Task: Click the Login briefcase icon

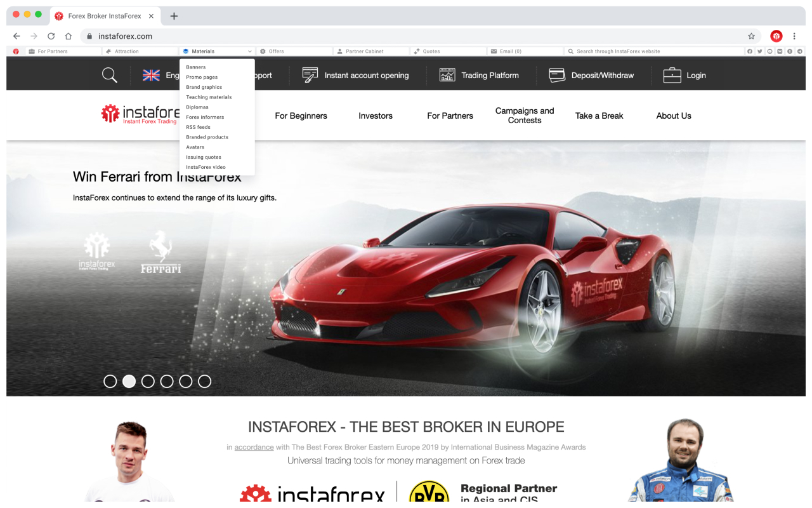Action: 672,75
